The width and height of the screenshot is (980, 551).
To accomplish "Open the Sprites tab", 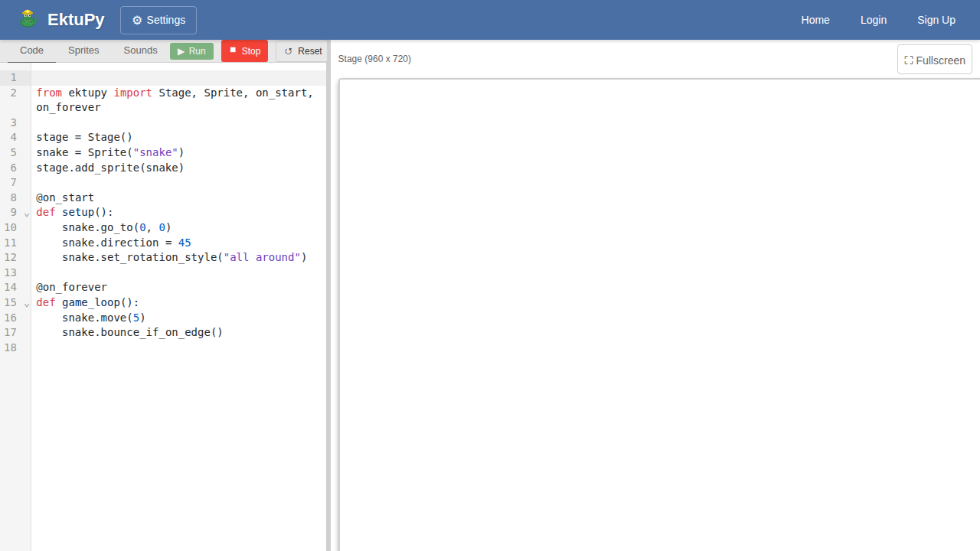I will coord(83,51).
